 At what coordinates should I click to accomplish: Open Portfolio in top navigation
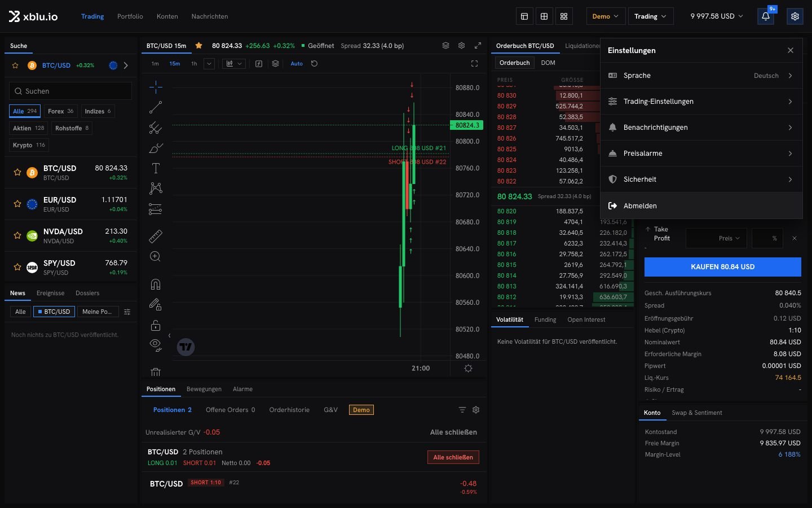(x=130, y=16)
